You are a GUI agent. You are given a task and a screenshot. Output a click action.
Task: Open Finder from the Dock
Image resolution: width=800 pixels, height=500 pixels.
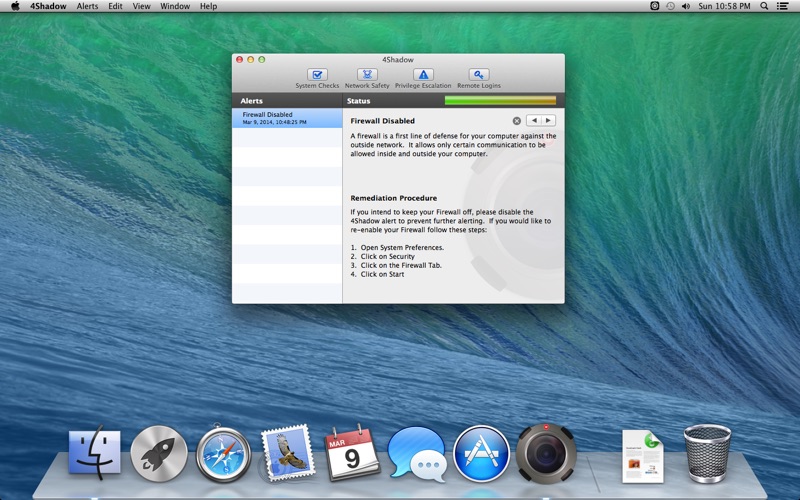94,453
